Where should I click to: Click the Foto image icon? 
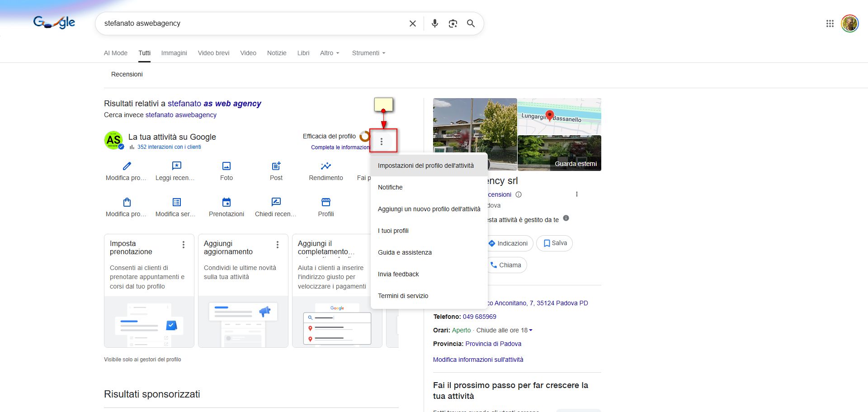click(x=226, y=166)
